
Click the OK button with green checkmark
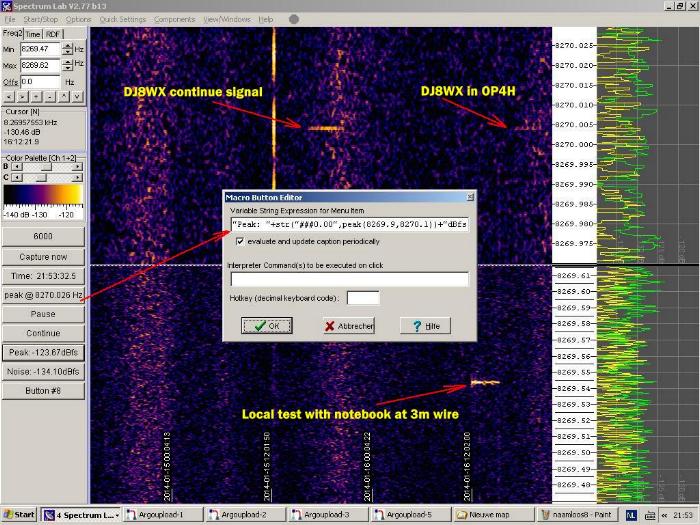point(267,326)
